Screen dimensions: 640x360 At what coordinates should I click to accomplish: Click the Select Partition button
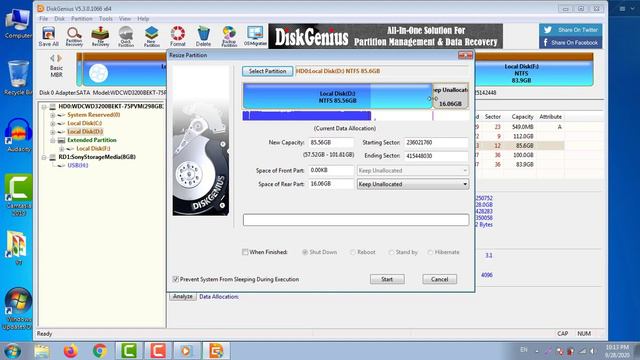point(267,71)
